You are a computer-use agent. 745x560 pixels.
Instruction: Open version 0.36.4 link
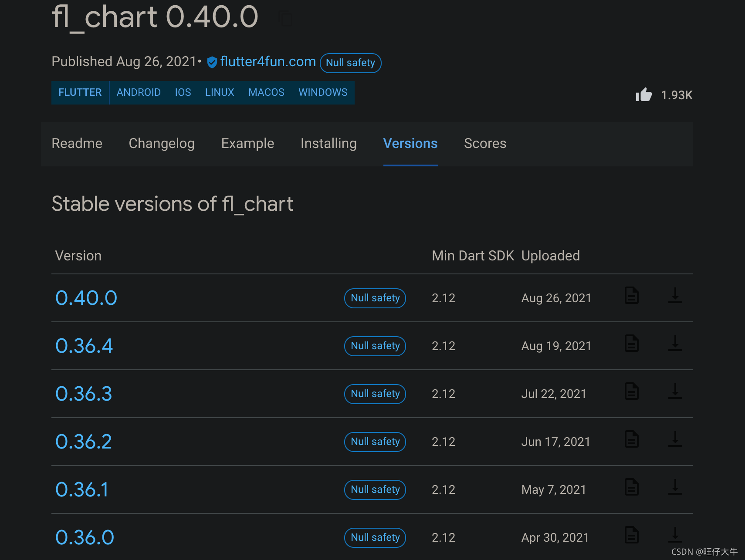click(x=84, y=346)
